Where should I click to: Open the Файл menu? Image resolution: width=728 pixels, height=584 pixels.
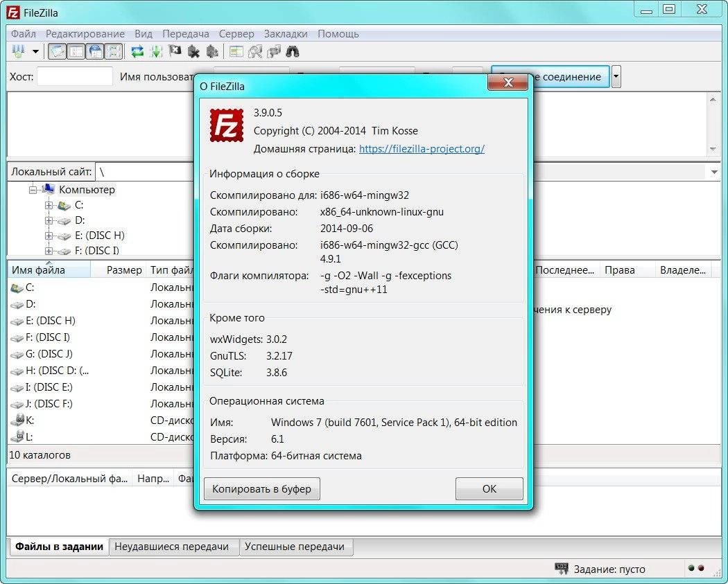[23, 34]
